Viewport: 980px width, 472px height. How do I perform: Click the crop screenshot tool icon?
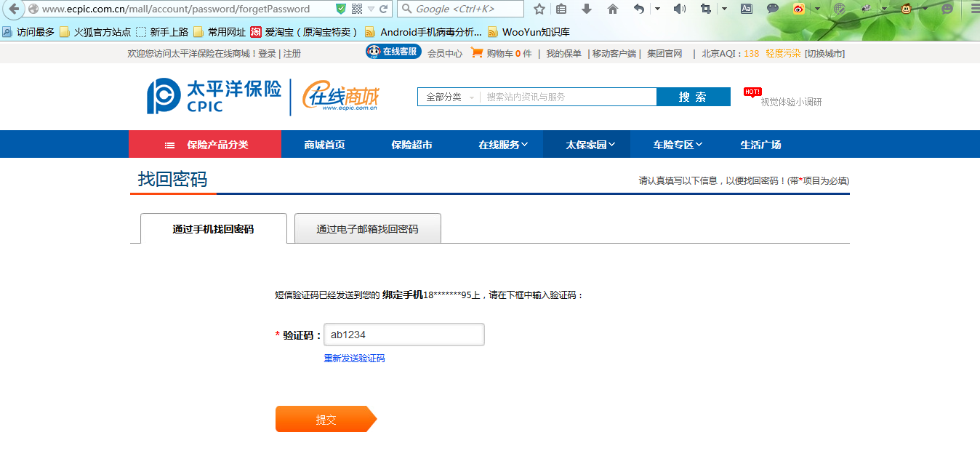705,9
